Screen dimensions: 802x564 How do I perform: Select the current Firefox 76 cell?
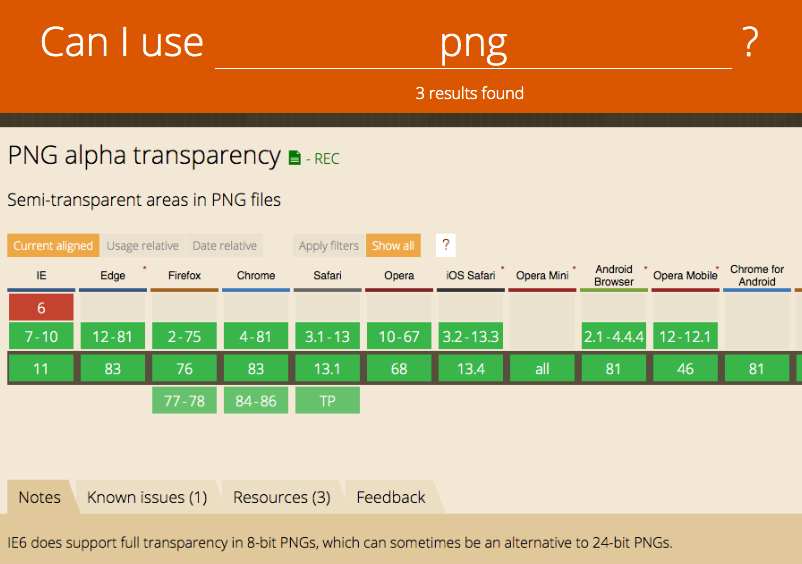click(x=184, y=368)
